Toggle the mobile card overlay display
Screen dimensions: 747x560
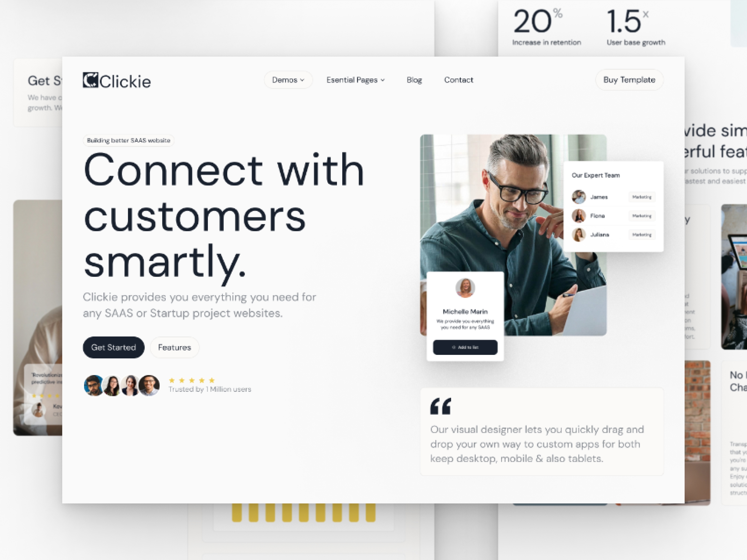pyautogui.click(x=465, y=318)
